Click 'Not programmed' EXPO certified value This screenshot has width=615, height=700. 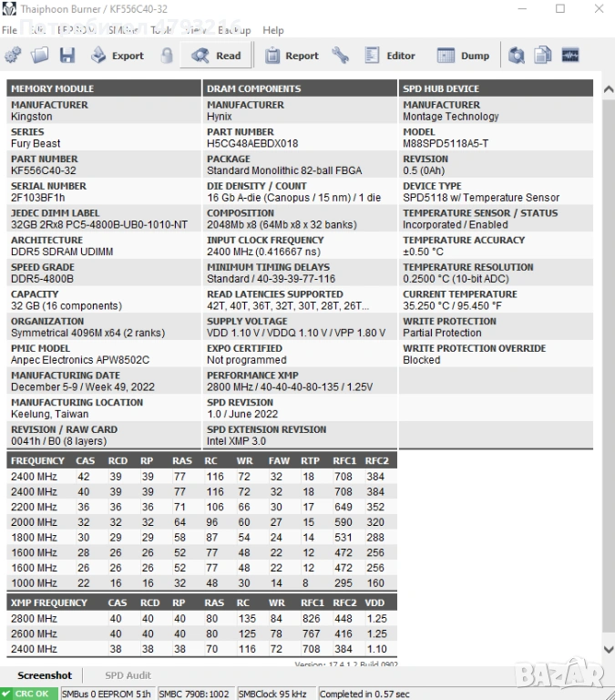click(246, 360)
